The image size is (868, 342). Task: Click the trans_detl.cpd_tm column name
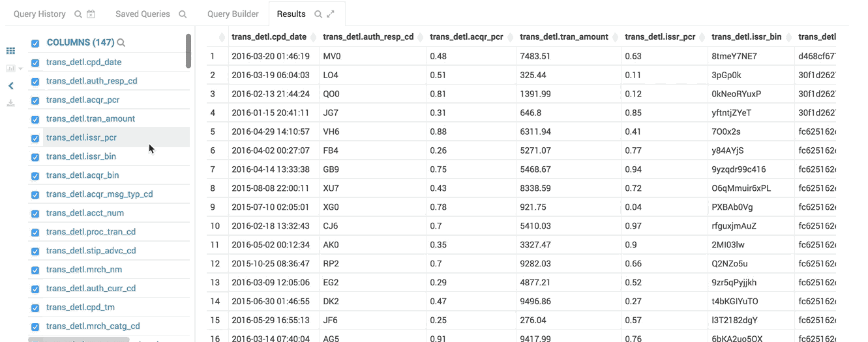pyautogui.click(x=80, y=307)
